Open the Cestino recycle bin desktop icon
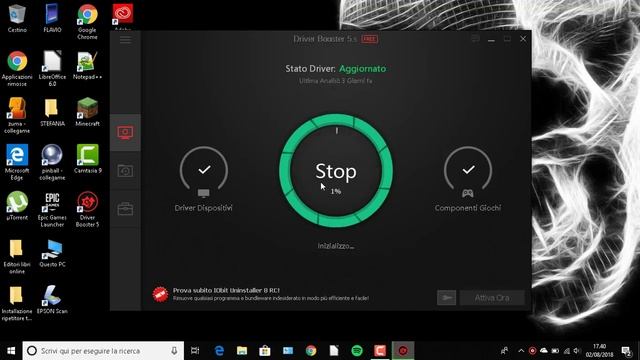The image size is (640, 360). click(17, 18)
